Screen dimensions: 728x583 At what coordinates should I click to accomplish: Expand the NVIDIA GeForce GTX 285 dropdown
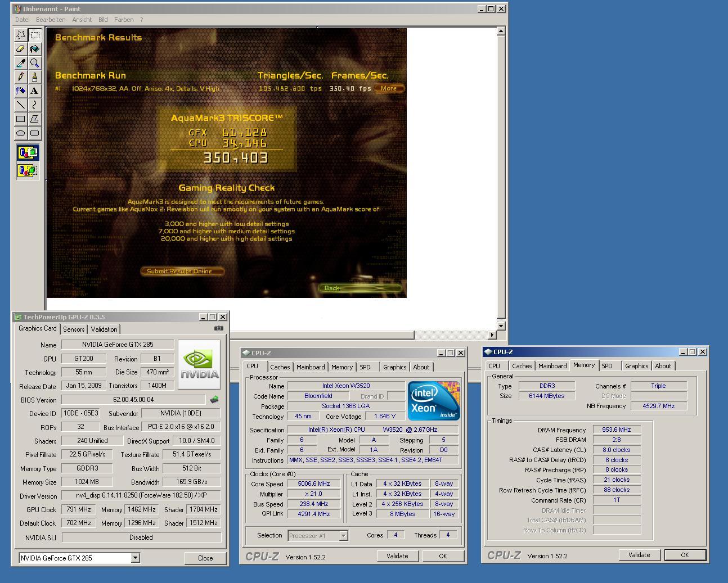(x=135, y=558)
